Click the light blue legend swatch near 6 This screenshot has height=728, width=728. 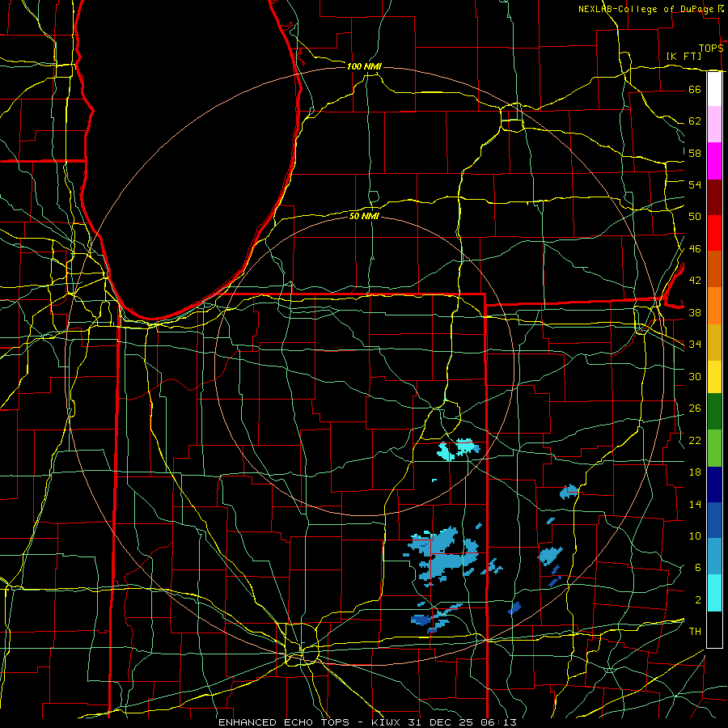714,557
